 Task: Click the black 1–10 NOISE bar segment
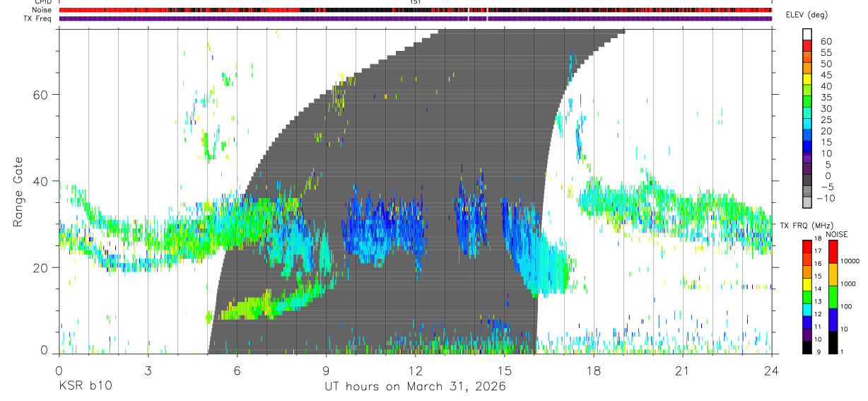click(x=833, y=342)
